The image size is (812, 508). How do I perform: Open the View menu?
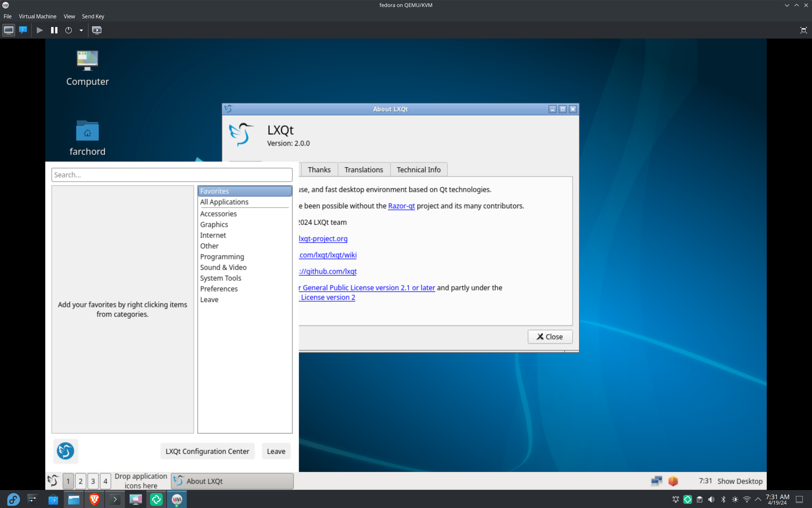[x=69, y=16]
